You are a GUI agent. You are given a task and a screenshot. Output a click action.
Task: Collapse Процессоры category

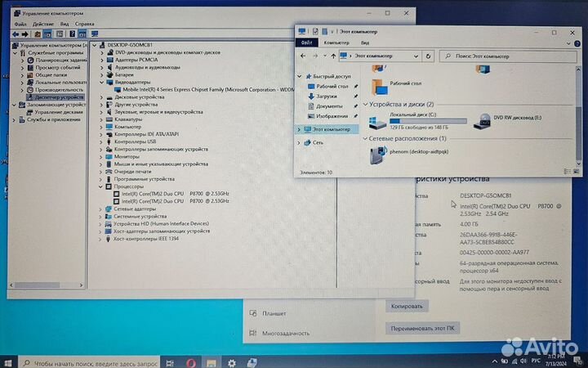tap(101, 186)
